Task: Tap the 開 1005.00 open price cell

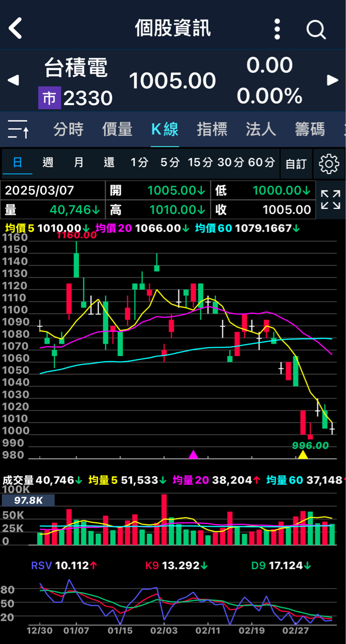Action: coord(158,190)
